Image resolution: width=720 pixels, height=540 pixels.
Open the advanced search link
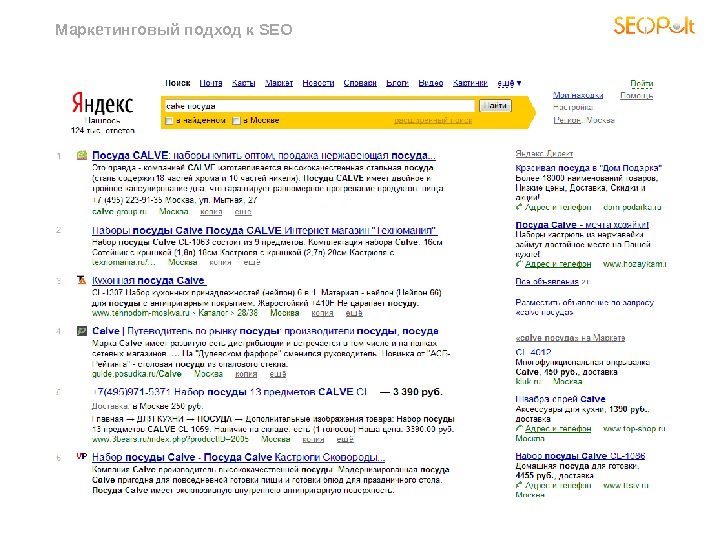[x=433, y=121]
